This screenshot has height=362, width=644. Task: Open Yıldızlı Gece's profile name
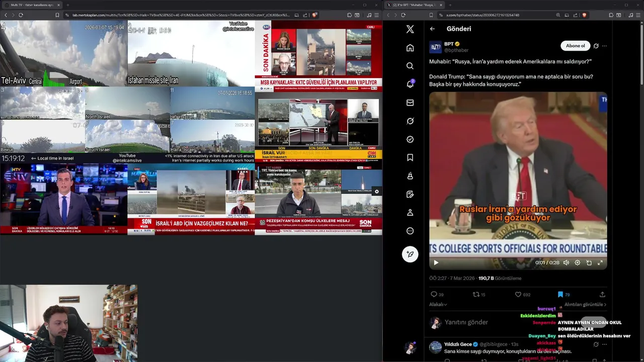458,344
